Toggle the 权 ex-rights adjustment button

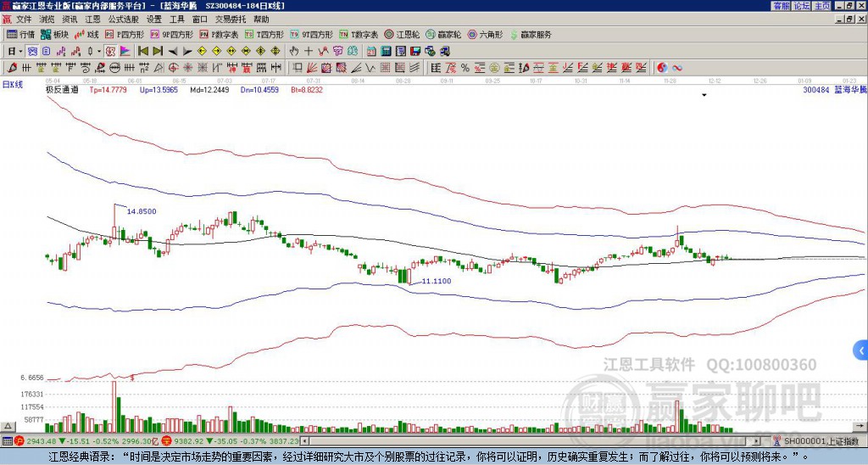[110, 52]
